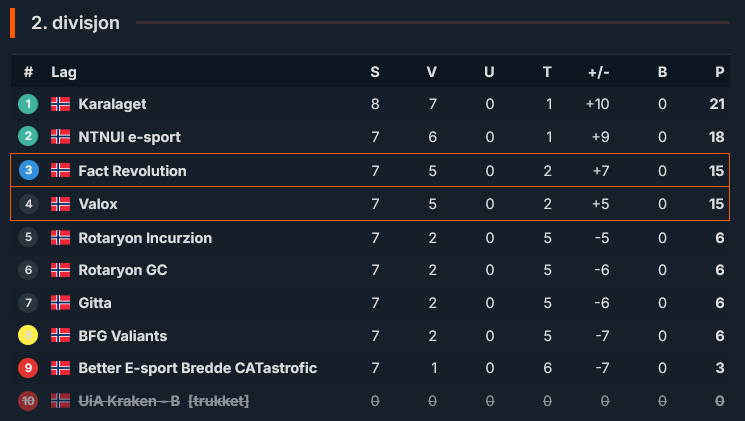Click the withdrawn UiA Kraken - B entry
Screen dimensions: 745x421
click(163, 401)
